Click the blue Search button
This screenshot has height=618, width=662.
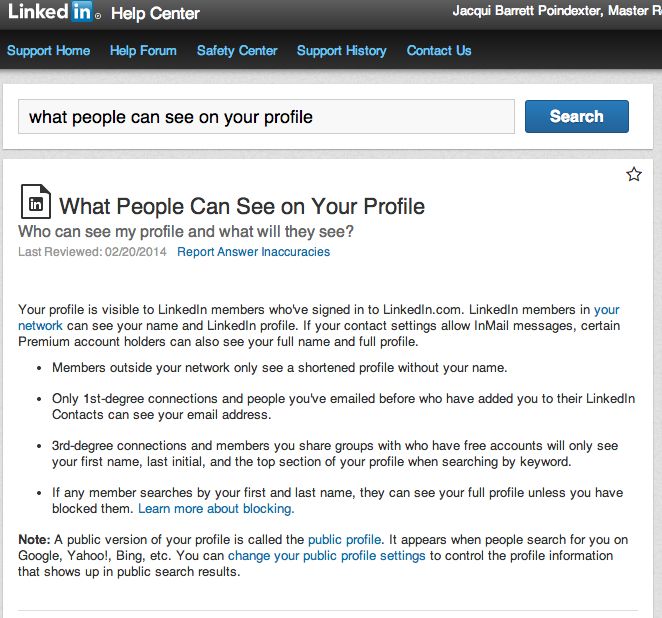[576, 117]
